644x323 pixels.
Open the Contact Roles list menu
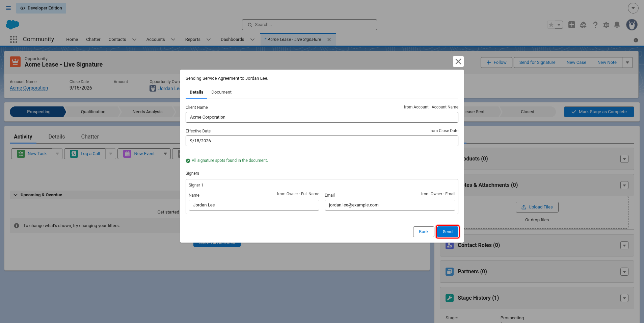[x=624, y=245]
